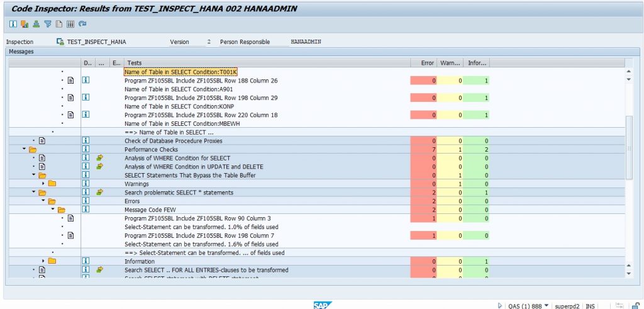Click the column layout toolbar icon
The image size is (644, 309).
tap(70, 25)
